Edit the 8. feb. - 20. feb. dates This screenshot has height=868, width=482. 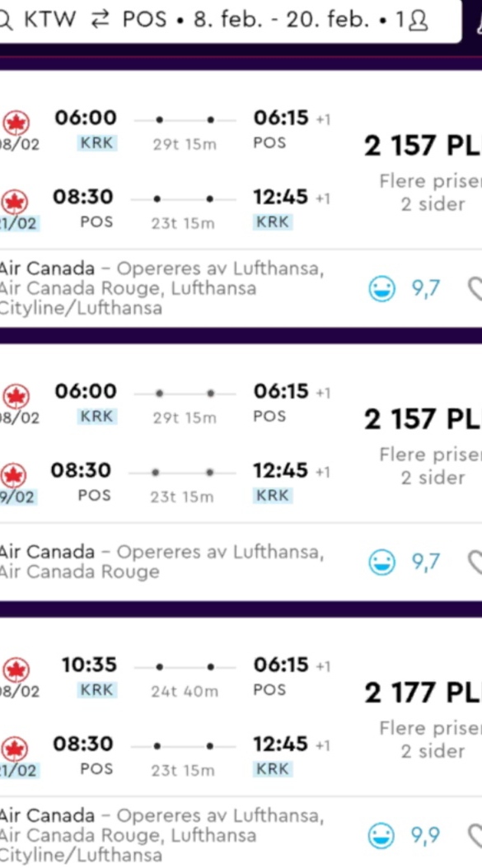coord(281,20)
